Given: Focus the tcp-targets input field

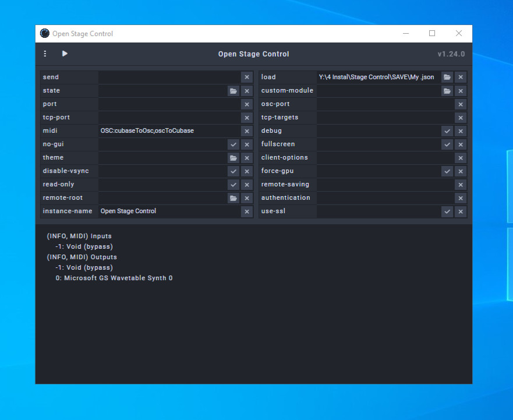Looking at the screenshot, I should (x=385, y=118).
